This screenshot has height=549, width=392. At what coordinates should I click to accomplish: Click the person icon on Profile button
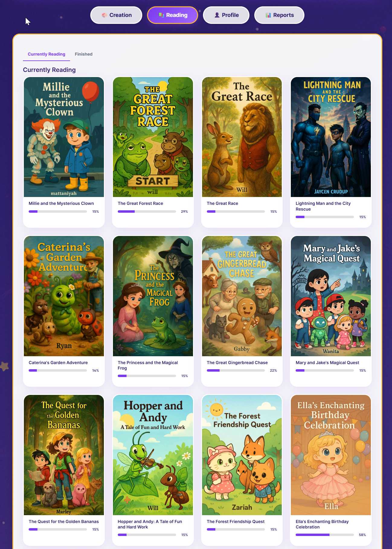coord(217,15)
